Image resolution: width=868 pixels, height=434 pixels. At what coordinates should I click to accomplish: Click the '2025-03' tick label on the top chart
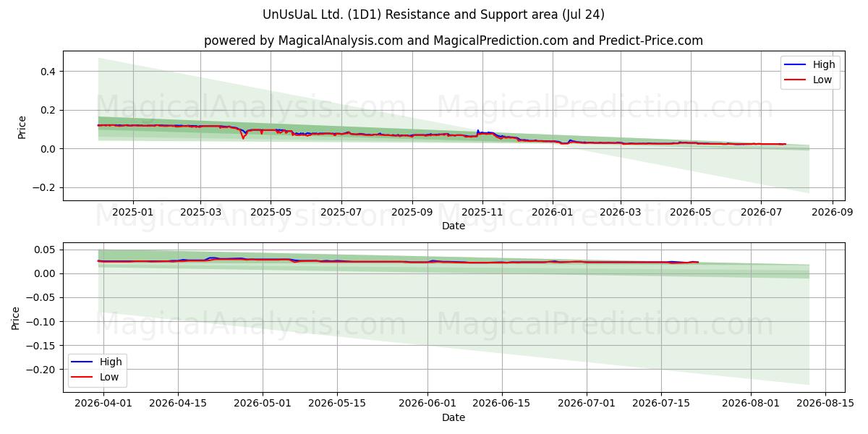[x=200, y=212]
